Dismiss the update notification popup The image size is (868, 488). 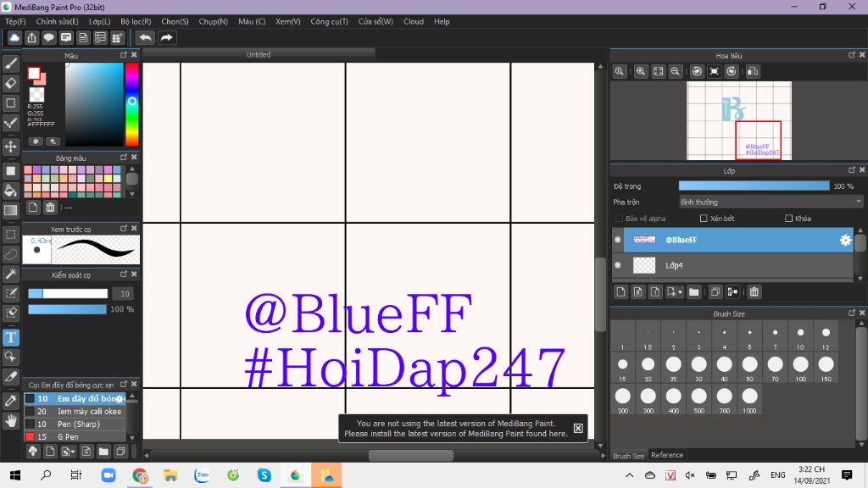pos(578,428)
